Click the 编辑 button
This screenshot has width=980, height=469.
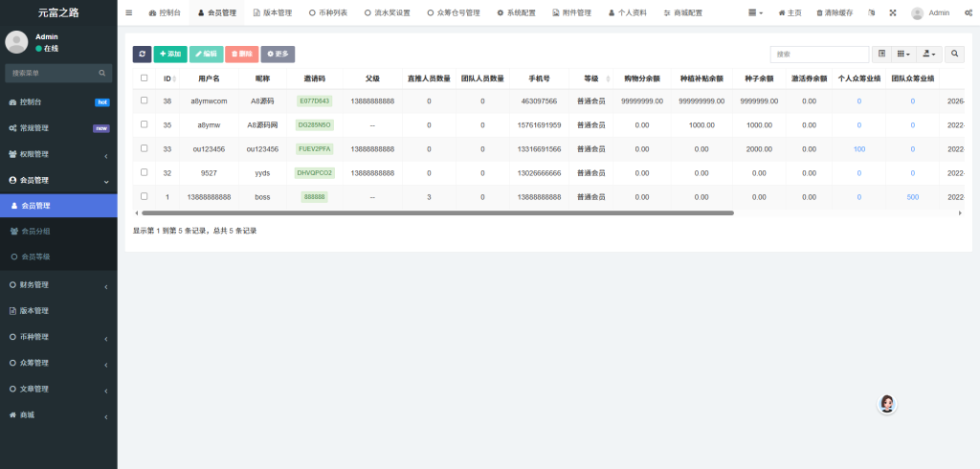tap(206, 55)
